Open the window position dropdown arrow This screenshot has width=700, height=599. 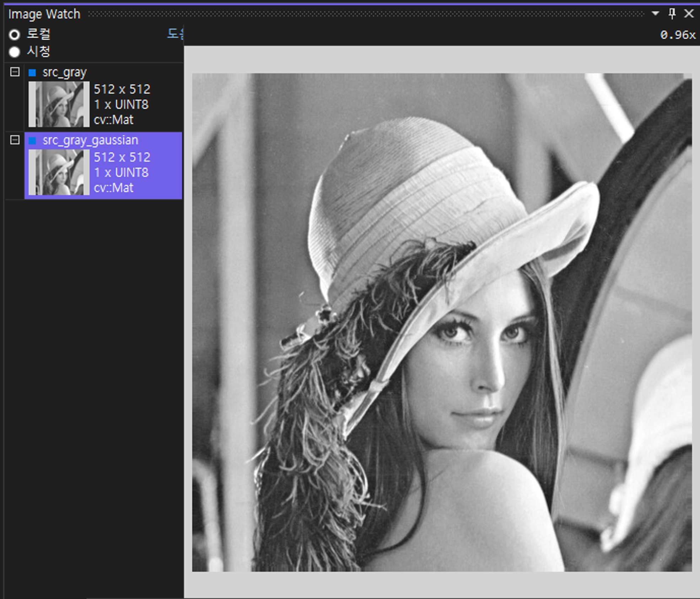[655, 13]
